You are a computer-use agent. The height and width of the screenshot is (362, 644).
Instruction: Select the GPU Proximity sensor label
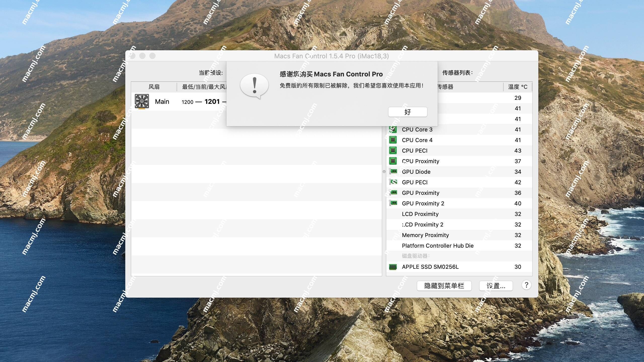(421, 193)
